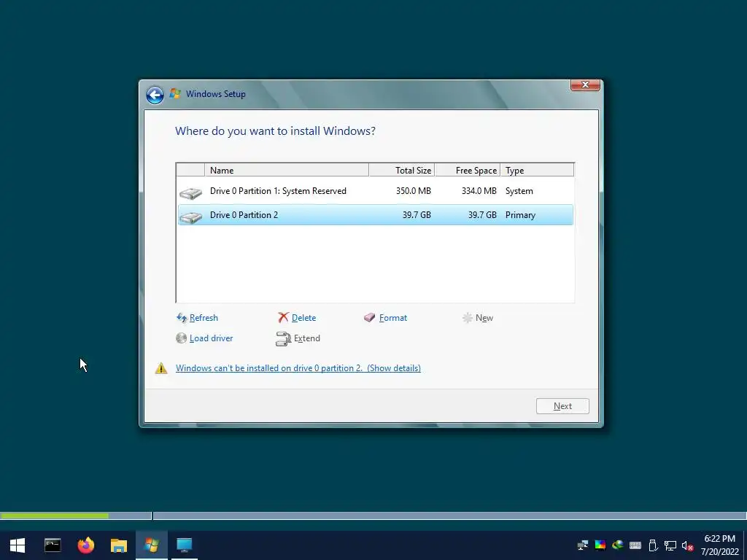Sort by the Total Size column header
The width and height of the screenshot is (747, 560).
402,170
